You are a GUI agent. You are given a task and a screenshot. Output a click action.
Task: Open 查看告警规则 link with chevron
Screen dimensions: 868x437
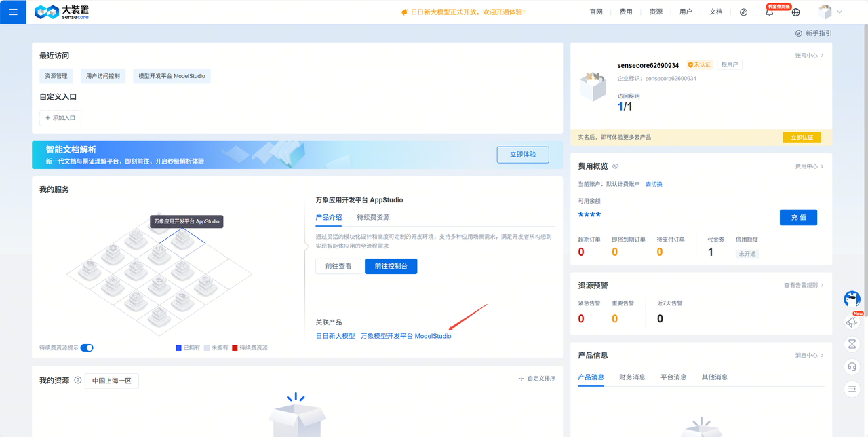tap(804, 285)
